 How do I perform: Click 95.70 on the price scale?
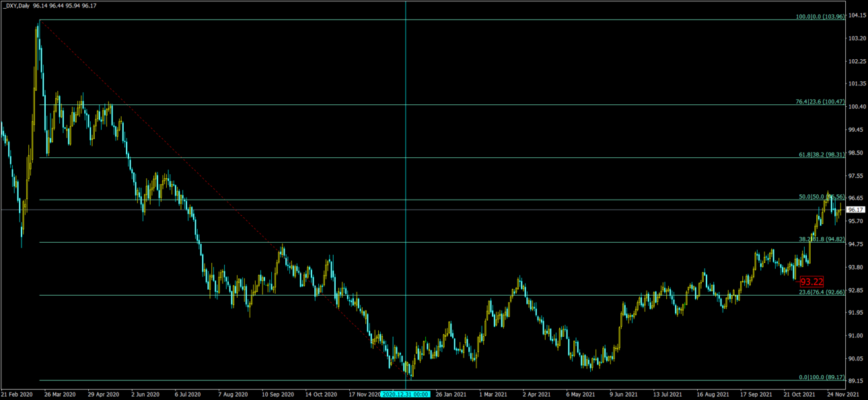coord(857,221)
